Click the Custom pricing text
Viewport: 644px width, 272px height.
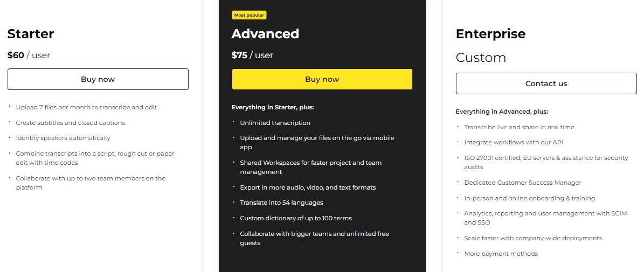481,58
